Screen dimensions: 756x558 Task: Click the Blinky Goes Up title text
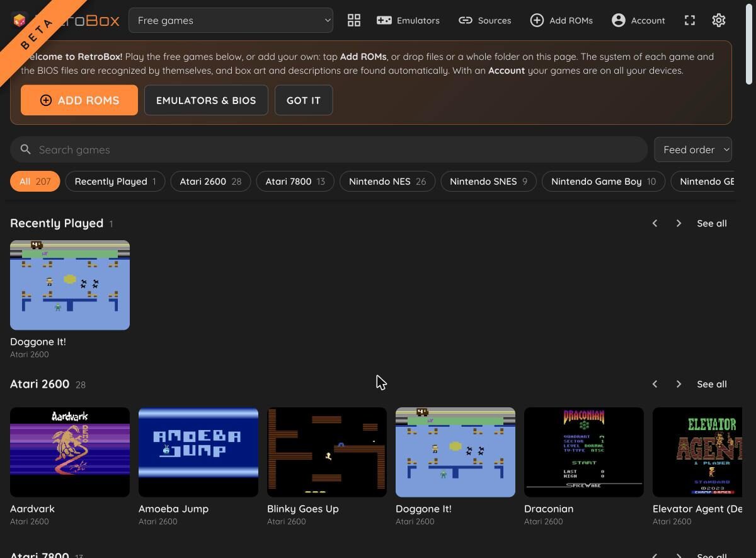pyautogui.click(x=303, y=509)
